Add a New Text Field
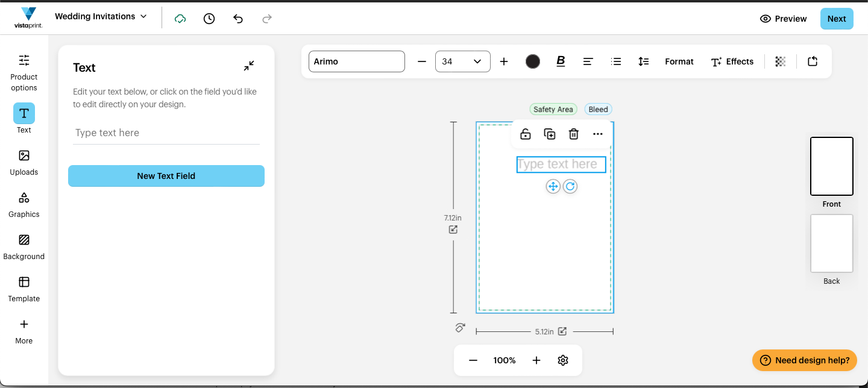This screenshot has width=868, height=388. click(166, 176)
